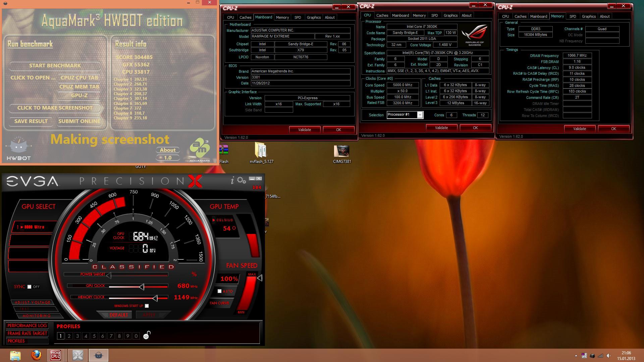The image size is (644, 362).
Task: Click the profile lock icon in Precision
Action: click(147, 335)
